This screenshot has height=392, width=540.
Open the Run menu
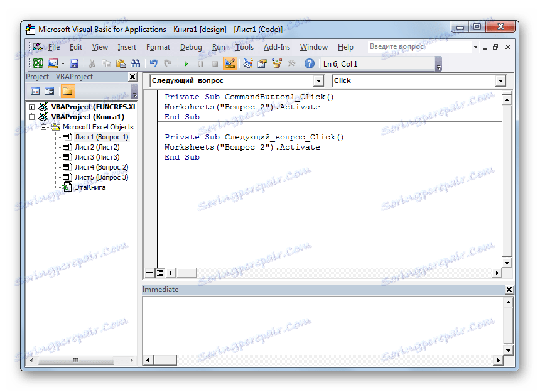click(x=219, y=47)
